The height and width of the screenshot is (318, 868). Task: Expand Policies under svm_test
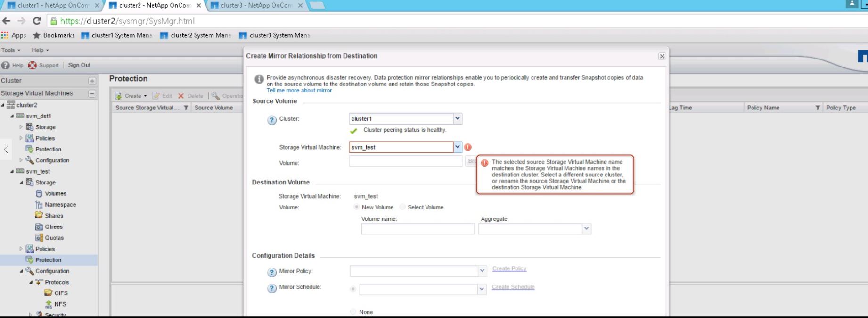(21, 249)
